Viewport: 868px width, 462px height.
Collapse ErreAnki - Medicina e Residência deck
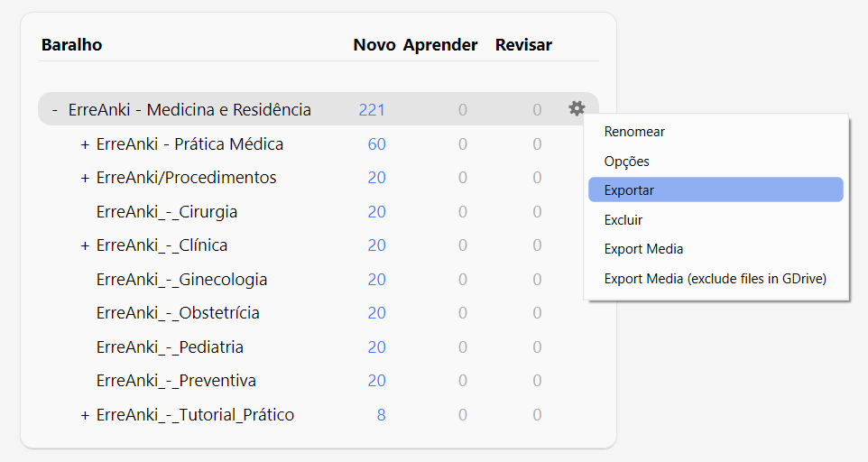[55, 109]
